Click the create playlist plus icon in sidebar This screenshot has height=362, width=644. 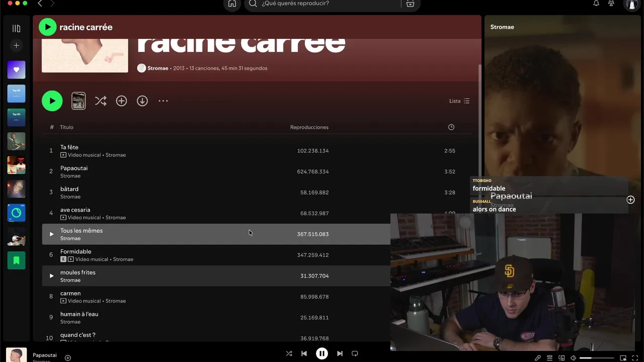[16, 46]
